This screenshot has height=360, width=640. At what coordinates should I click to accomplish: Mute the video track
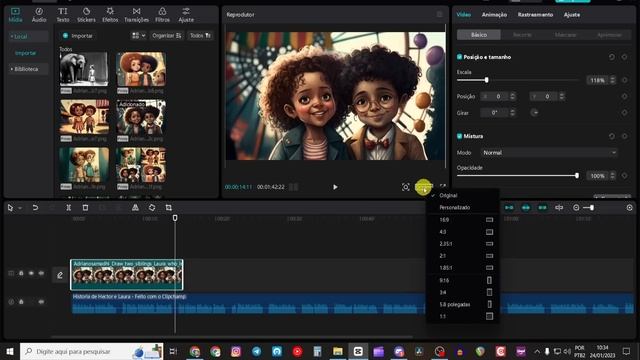[41, 273]
